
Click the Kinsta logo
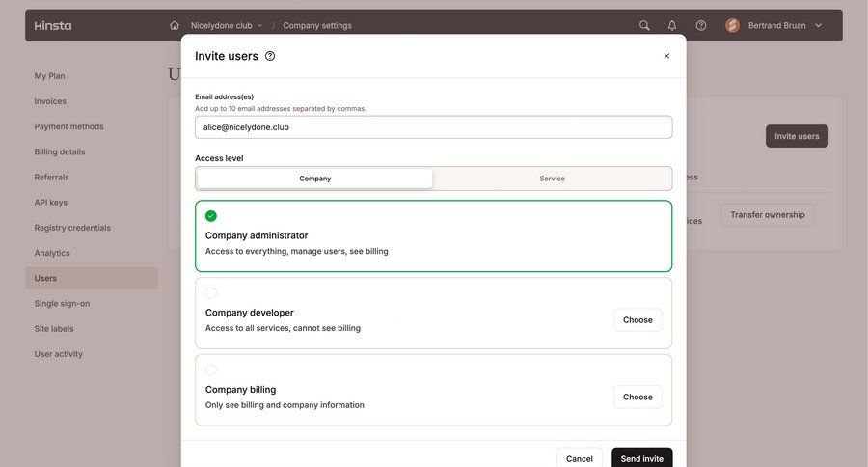[53, 25]
